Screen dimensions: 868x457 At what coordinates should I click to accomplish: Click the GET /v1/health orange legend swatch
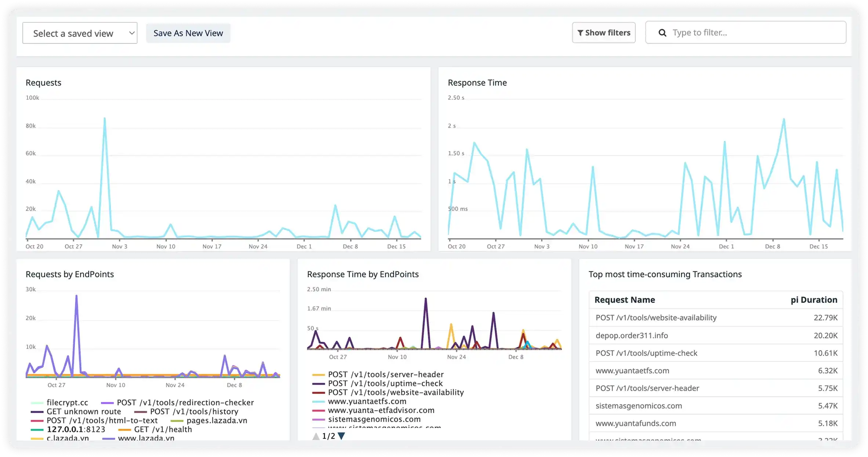125,429
